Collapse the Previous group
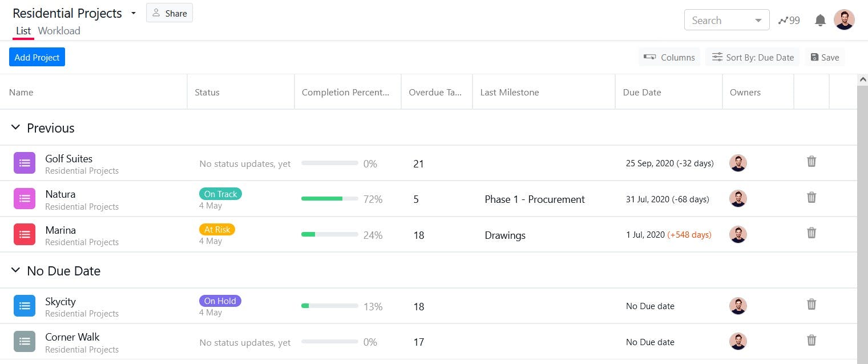868x364 pixels. [x=16, y=128]
